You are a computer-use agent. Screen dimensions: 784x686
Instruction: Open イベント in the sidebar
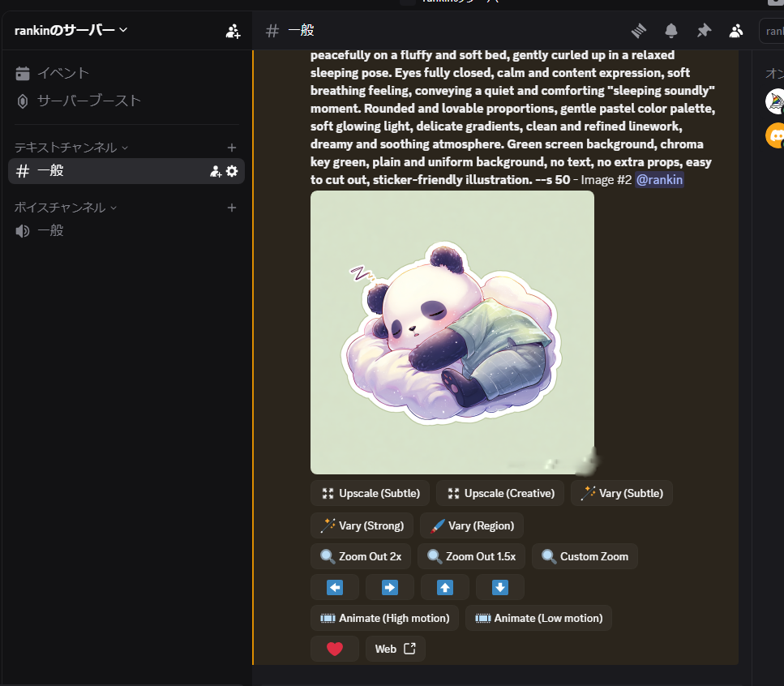click(x=62, y=73)
